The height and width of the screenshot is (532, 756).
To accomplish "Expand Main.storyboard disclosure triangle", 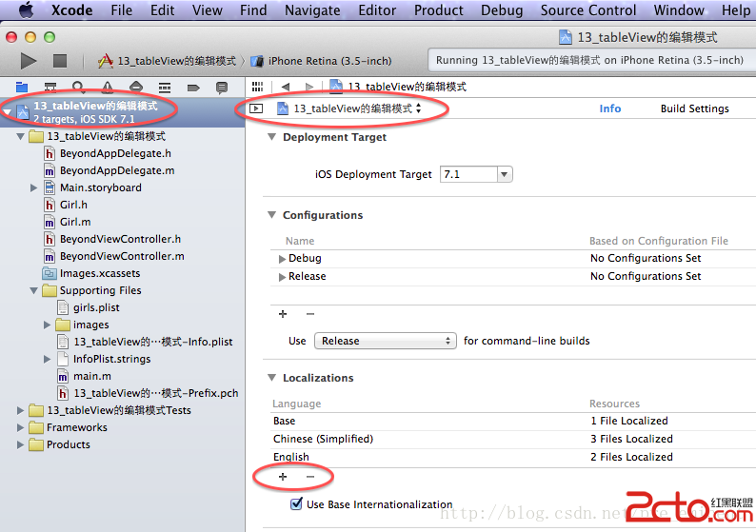I will pos(33,187).
